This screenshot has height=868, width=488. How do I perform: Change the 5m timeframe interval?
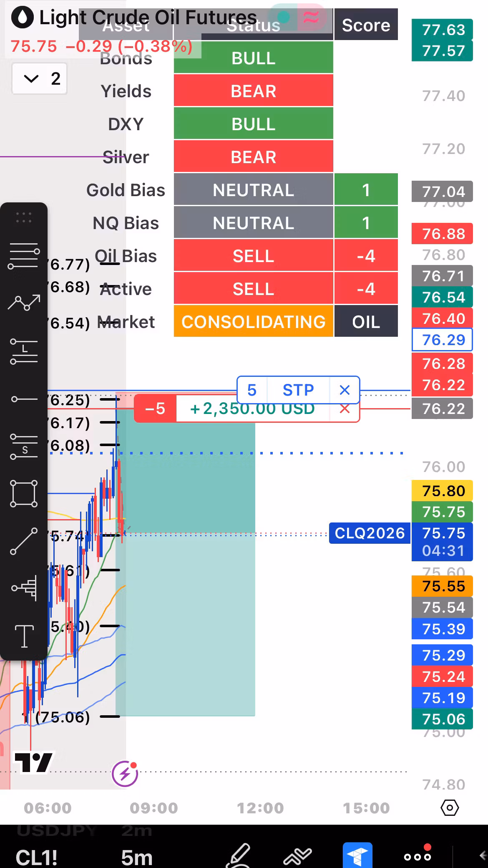[137, 857]
